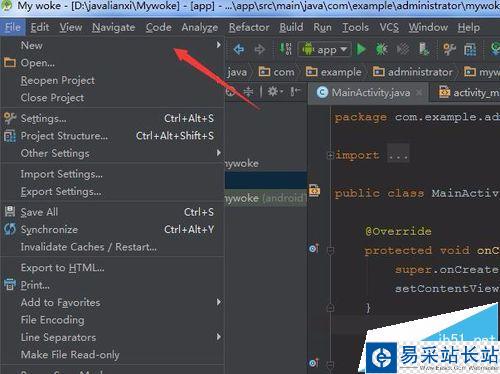The image size is (500, 374).
Task: Select Import Settings... menu entry
Action: point(112,174)
